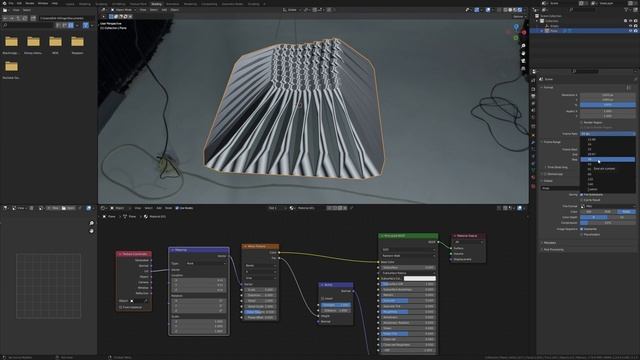Adjust Strength slider on Bump node

tap(336, 305)
